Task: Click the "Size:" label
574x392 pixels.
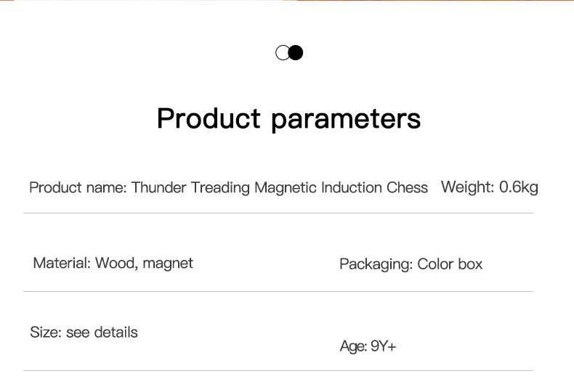Action: [45, 332]
